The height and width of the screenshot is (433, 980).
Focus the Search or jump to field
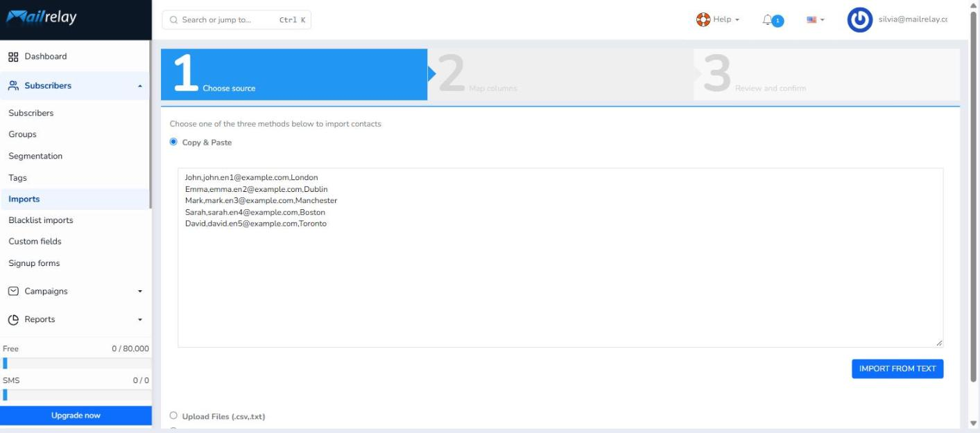coord(237,20)
